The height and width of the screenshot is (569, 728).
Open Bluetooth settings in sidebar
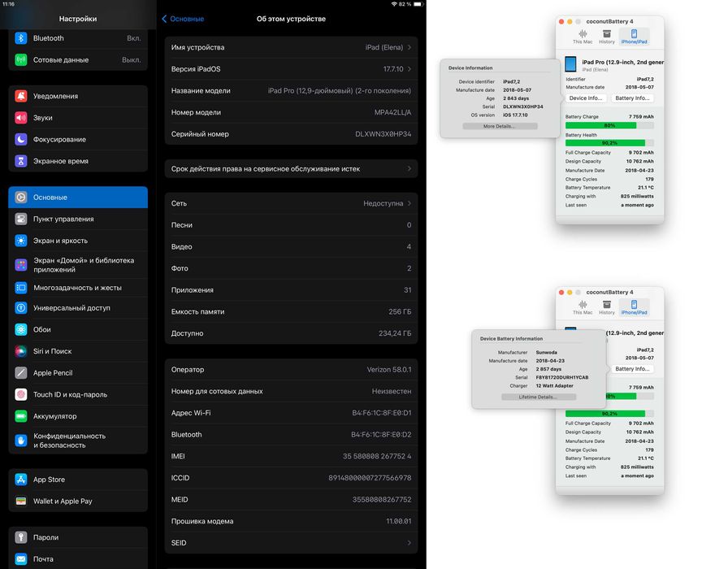coord(78,38)
